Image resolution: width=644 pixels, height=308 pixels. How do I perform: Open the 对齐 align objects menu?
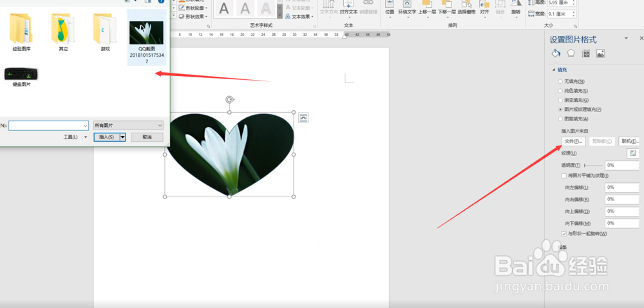click(x=485, y=9)
